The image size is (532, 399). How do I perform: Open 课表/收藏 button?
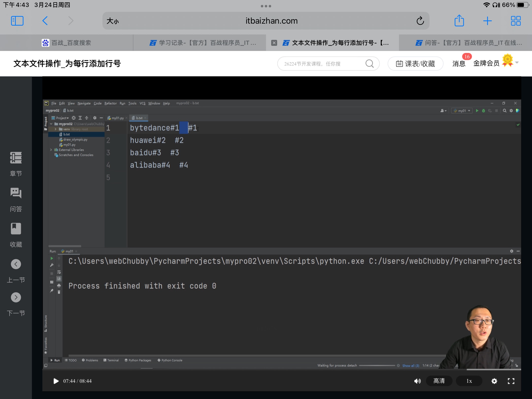point(416,64)
